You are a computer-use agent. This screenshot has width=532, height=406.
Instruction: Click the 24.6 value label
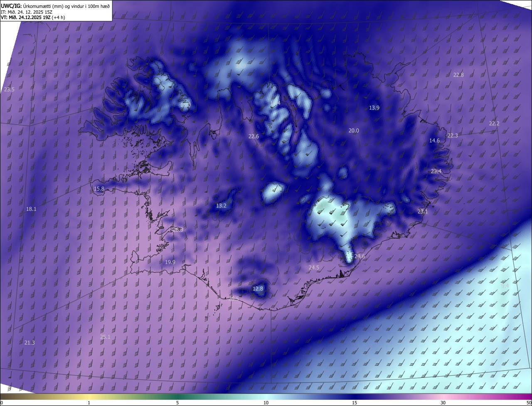(360, 257)
